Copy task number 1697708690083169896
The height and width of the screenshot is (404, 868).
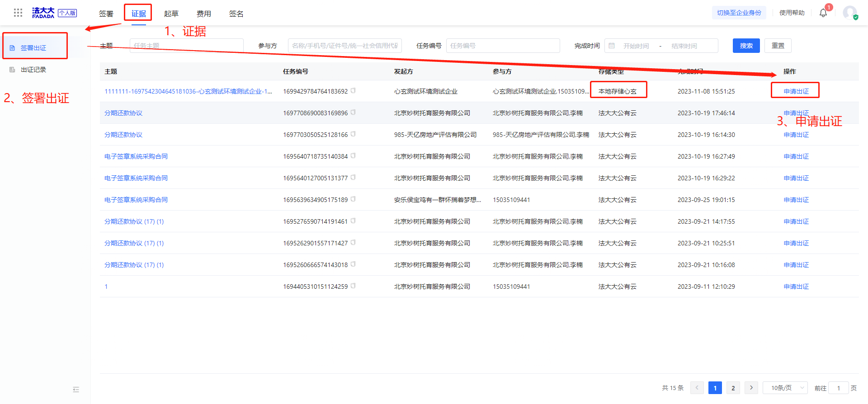tap(353, 112)
